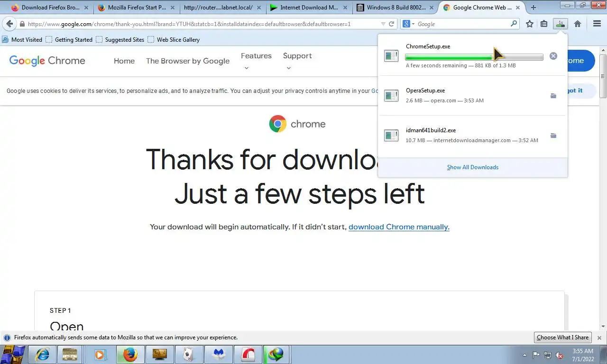Click download Chrome manually link

click(399, 227)
